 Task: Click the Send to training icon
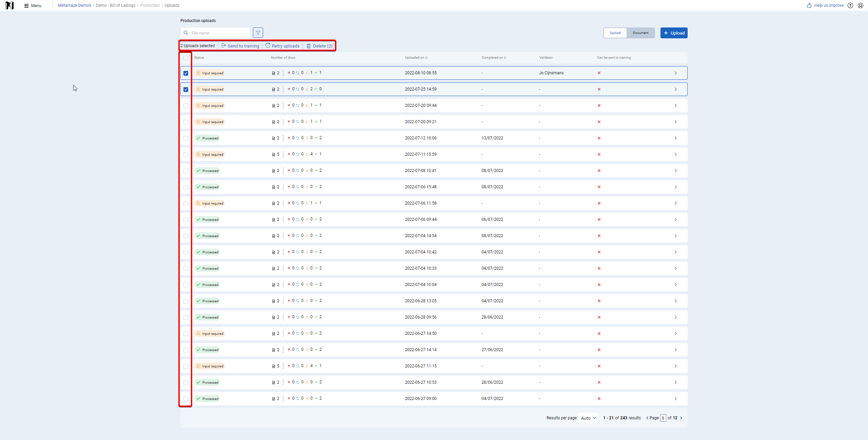(224, 46)
